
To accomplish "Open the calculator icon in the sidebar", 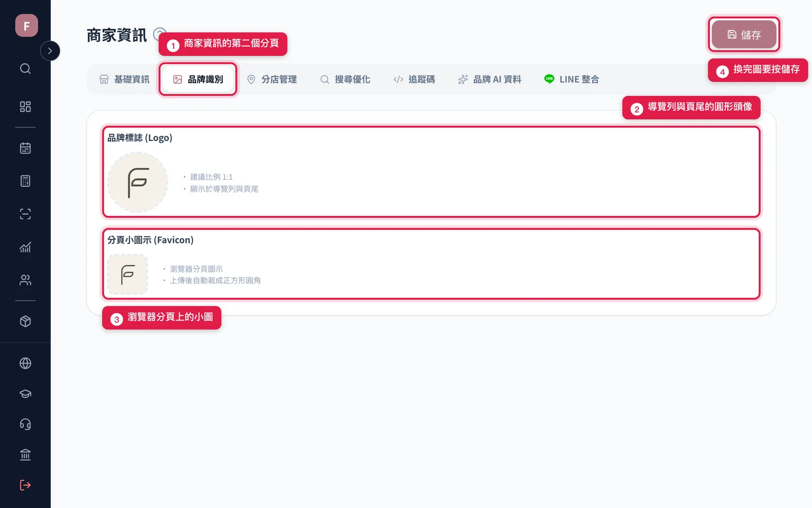I will pos(25,181).
